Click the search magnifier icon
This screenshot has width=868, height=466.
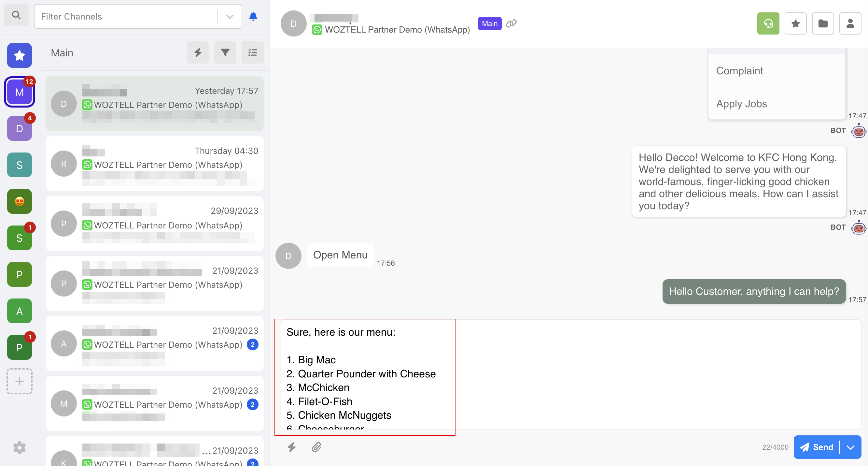click(16, 16)
